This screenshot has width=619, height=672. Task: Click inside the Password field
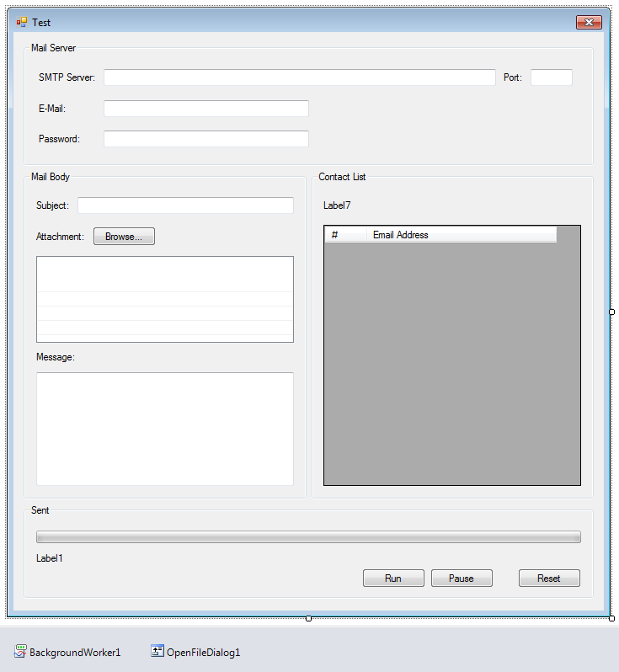point(206,139)
